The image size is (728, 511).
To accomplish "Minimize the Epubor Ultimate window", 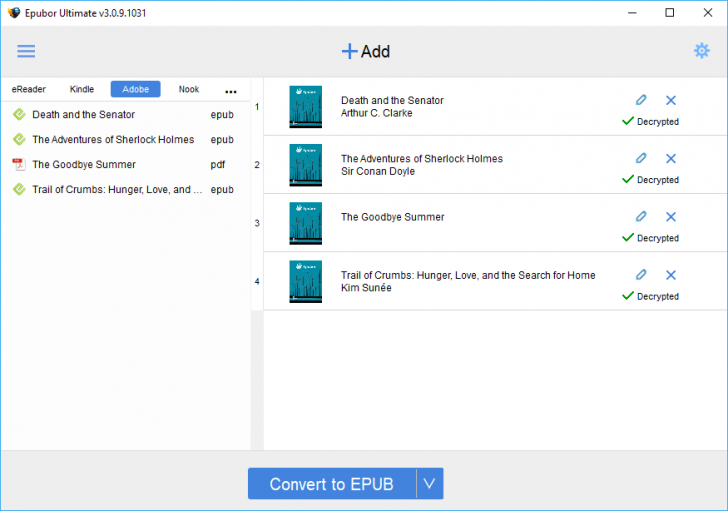I will click(632, 13).
